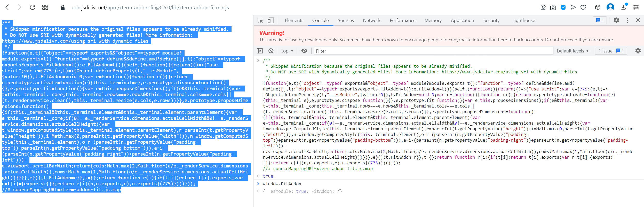This screenshot has width=644, height=207.
Task: Clear the console with the ban icon
Action: 271,51
